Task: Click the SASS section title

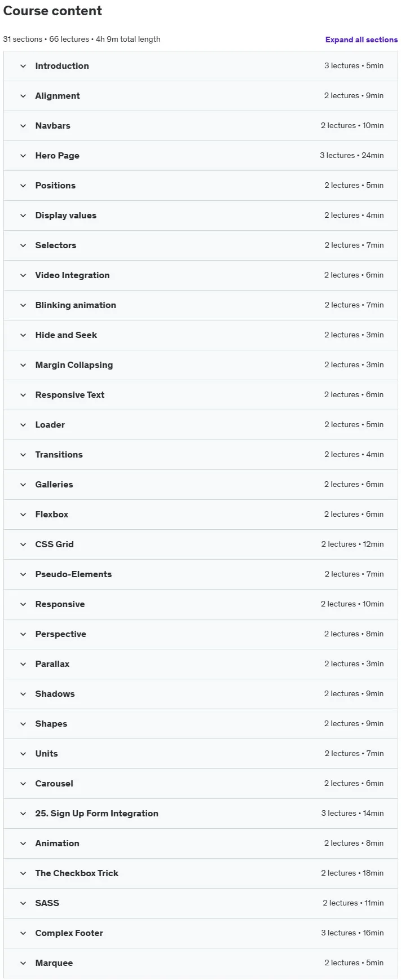Action: pos(47,903)
